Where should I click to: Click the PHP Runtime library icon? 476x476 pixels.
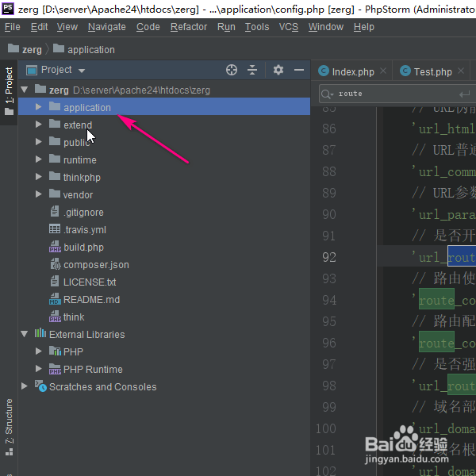[x=55, y=369]
